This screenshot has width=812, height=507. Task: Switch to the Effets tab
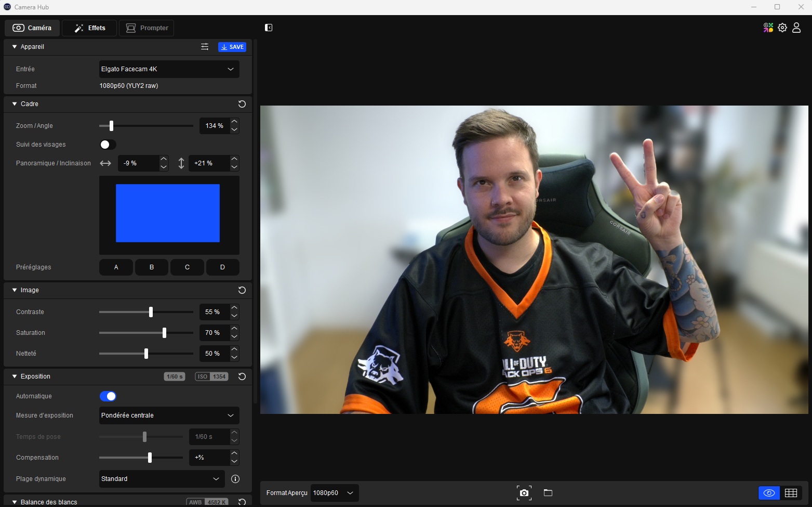coord(90,28)
